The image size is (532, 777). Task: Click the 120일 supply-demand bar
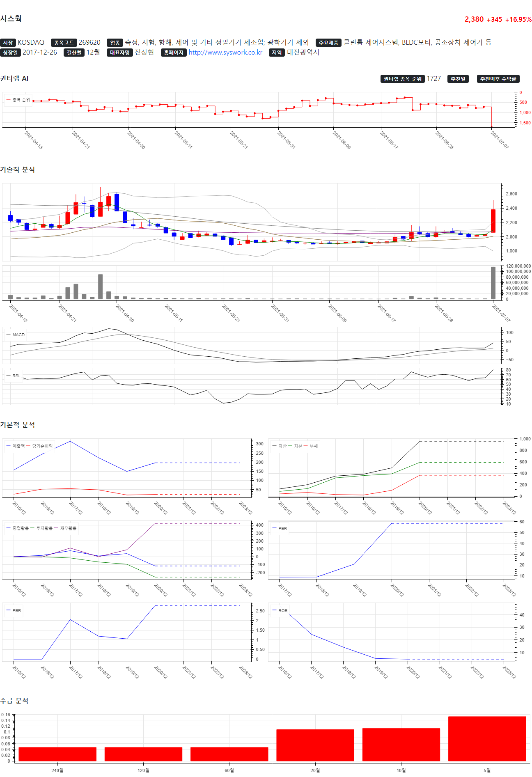143,754
